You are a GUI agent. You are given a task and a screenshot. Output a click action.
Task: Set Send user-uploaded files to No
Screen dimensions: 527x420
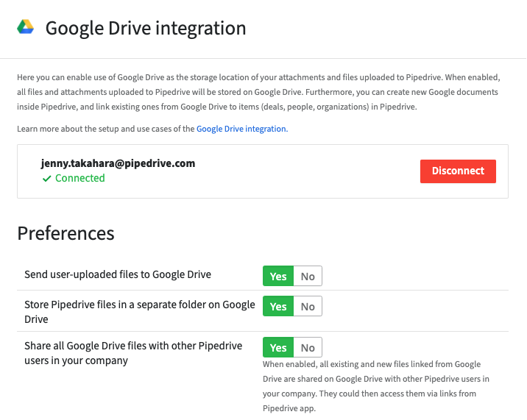pos(308,276)
